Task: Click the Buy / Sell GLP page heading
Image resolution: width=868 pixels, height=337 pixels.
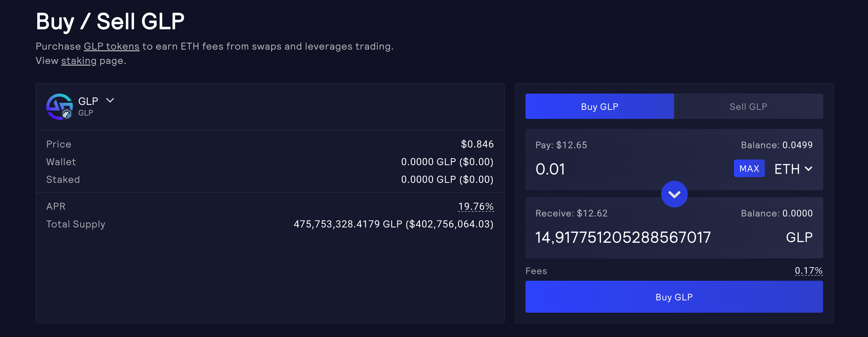Action: point(110,22)
